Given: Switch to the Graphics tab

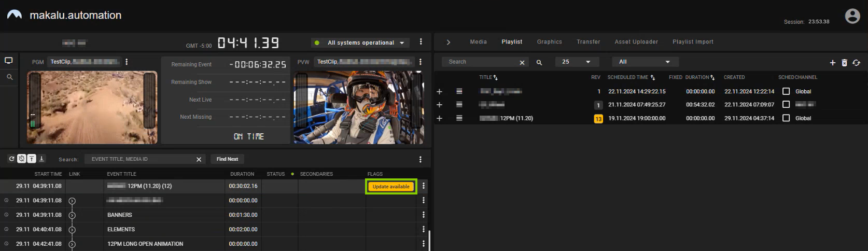Looking at the screenshot, I should [549, 42].
